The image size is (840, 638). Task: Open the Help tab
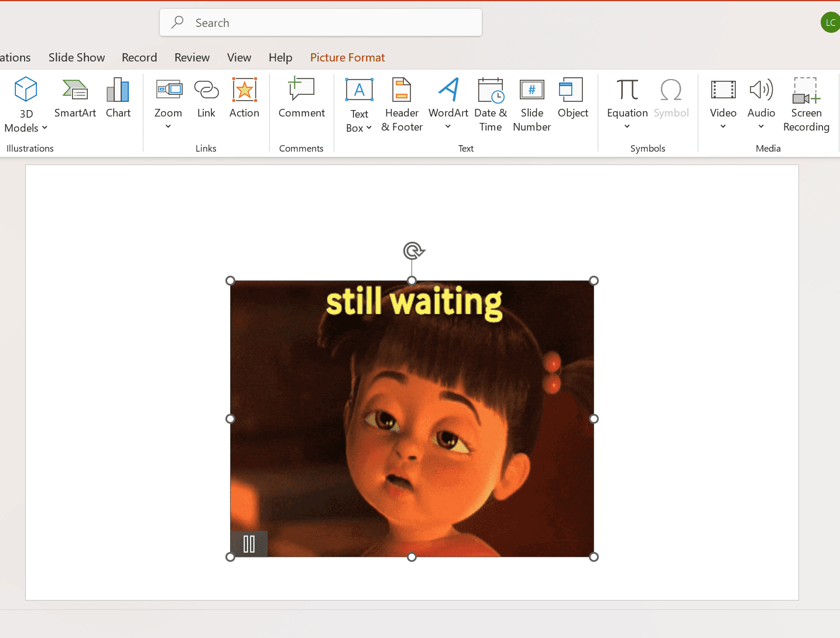click(280, 57)
